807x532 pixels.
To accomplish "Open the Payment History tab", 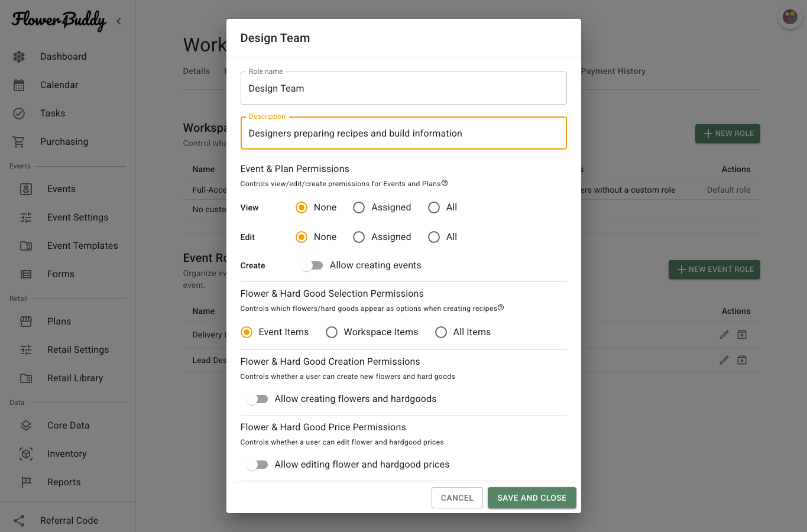I will point(613,71).
